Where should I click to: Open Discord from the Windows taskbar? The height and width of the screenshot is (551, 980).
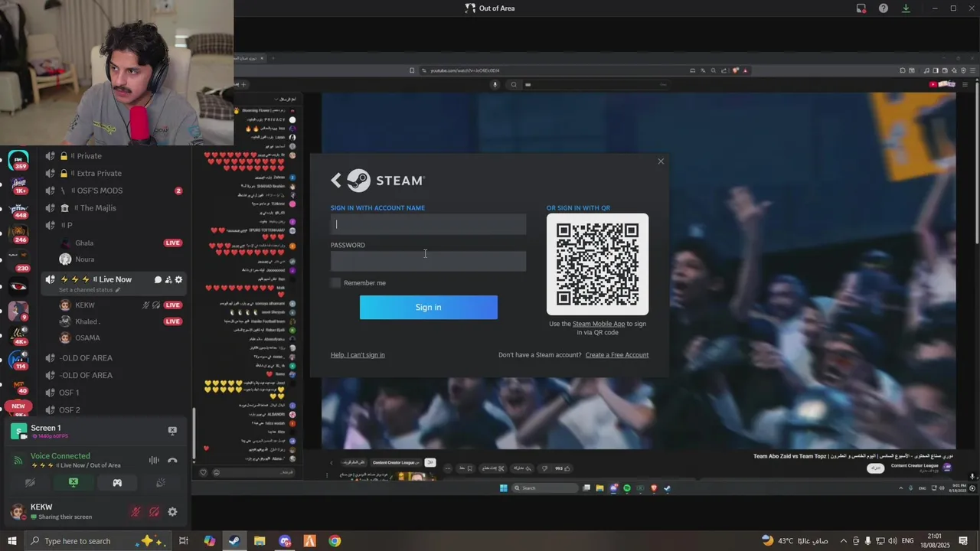[285, 541]
